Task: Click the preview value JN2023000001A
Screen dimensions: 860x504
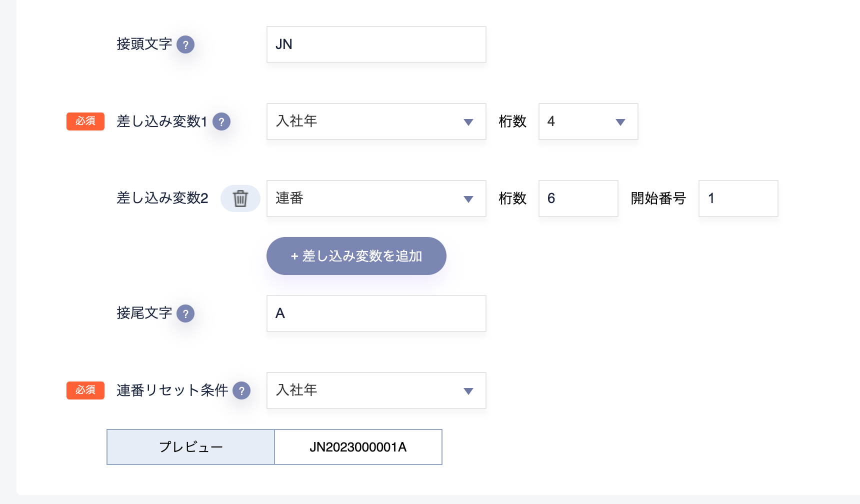Action: click(358, 446)
